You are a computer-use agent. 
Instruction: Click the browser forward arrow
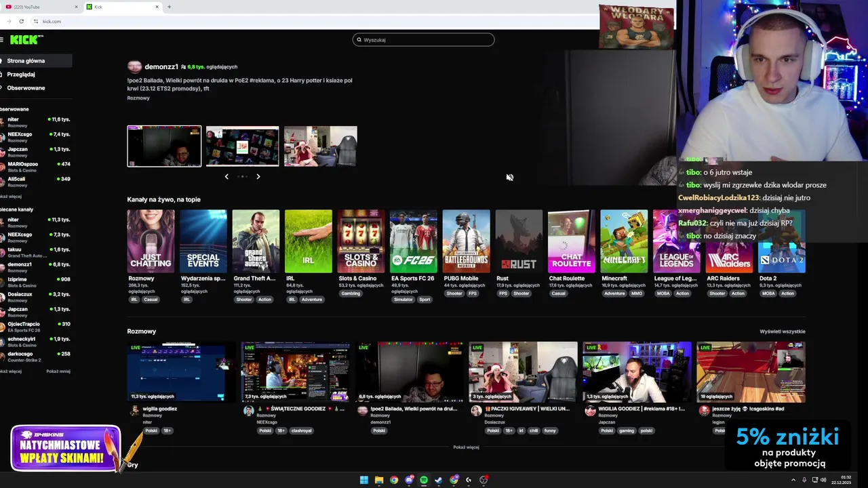click(x=9, y=21)
